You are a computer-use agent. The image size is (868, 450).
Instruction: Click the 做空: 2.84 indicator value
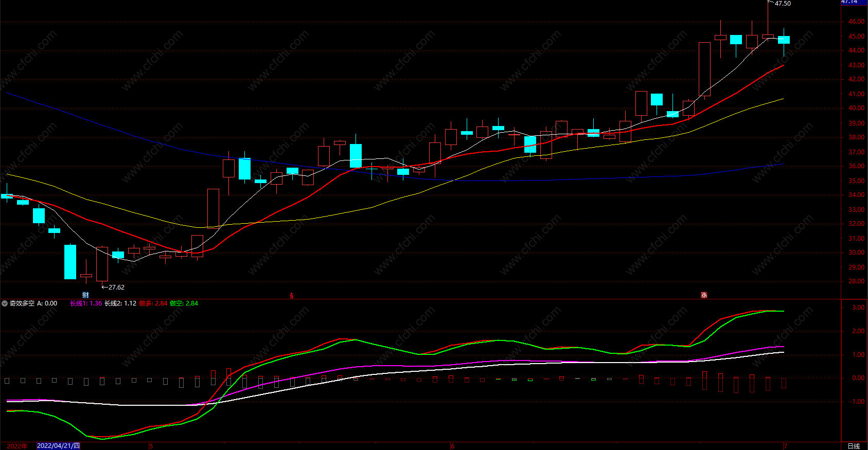(184, 303)
